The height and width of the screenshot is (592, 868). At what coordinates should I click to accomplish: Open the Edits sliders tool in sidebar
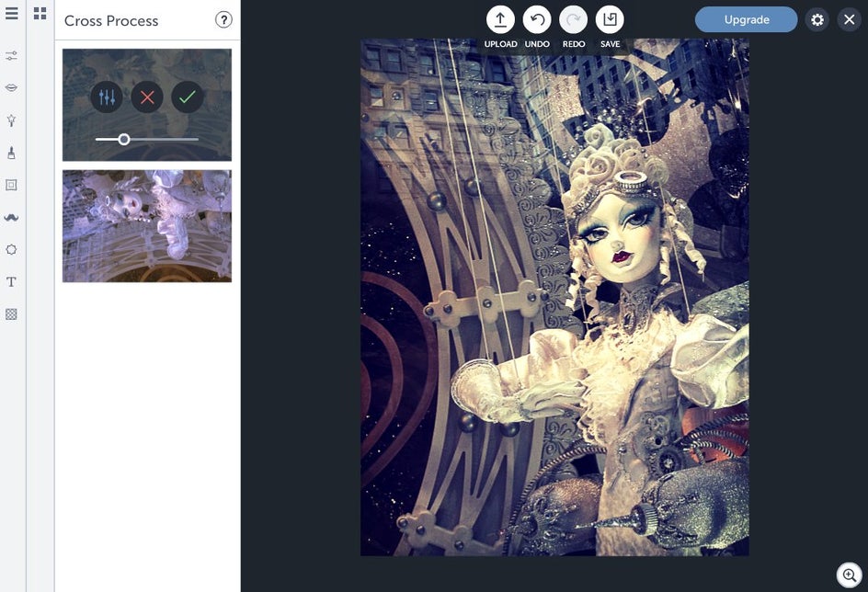tap(11, 56)
